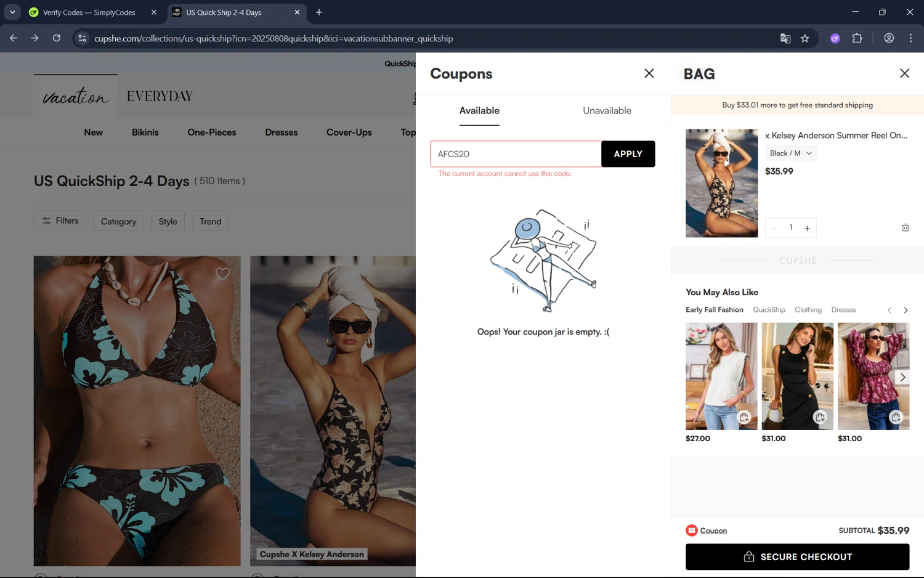Click the red coupon icon
The height and width of the screenshot is (578, 924).
coord(692,531)
